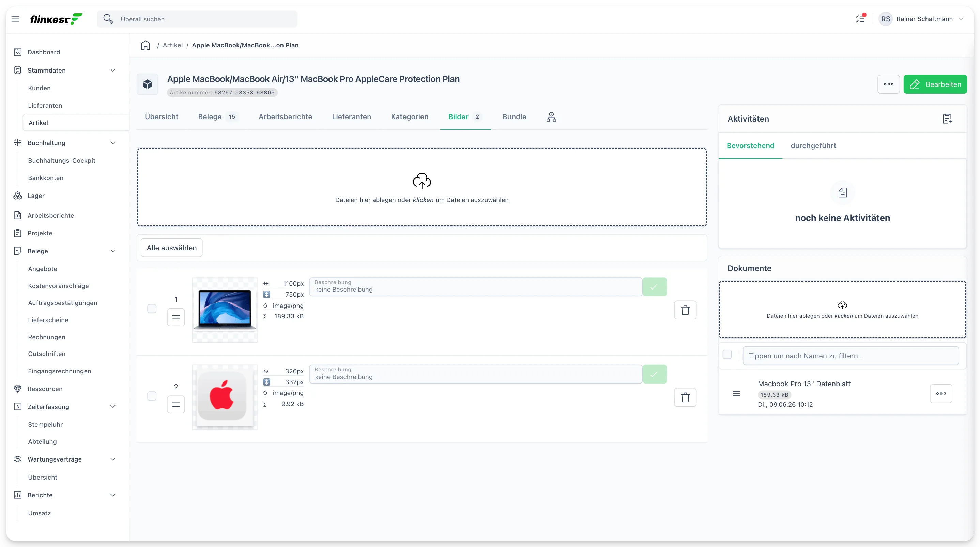
Task: Switch to Belege tab with 15 badge
Action: click(218, 117)
